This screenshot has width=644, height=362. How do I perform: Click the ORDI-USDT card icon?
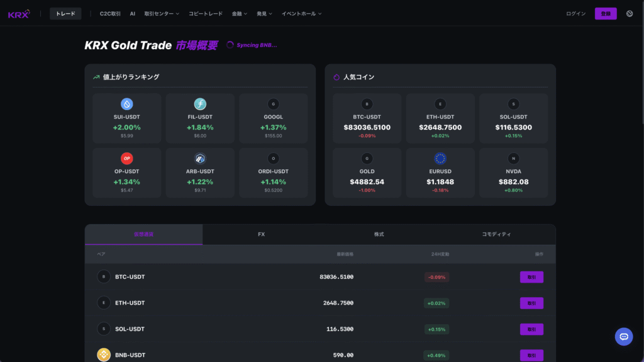click(x=273, y=159)
